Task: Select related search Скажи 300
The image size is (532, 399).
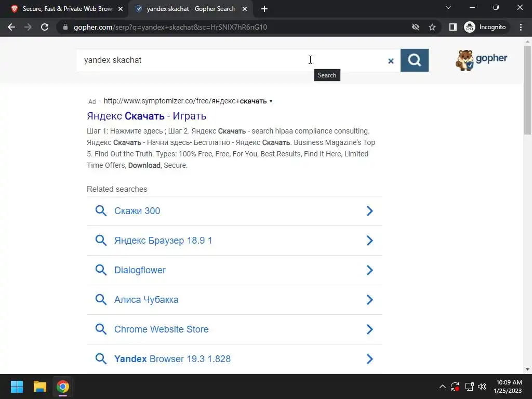Action: 234,211
